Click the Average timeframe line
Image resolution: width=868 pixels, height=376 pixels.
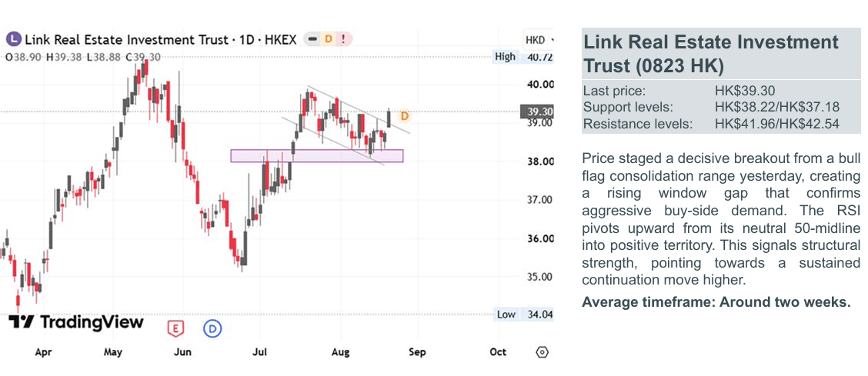pos(716,302)
